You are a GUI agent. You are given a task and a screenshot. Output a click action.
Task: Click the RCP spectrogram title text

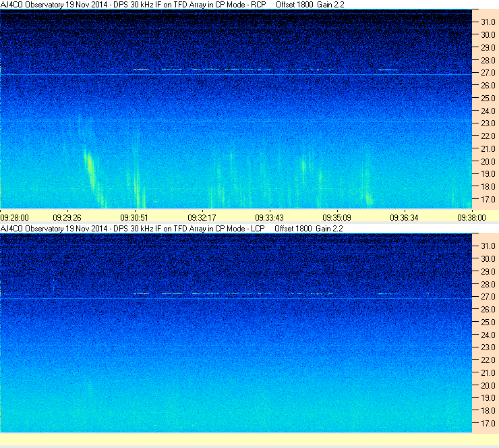tap(172, 5)
